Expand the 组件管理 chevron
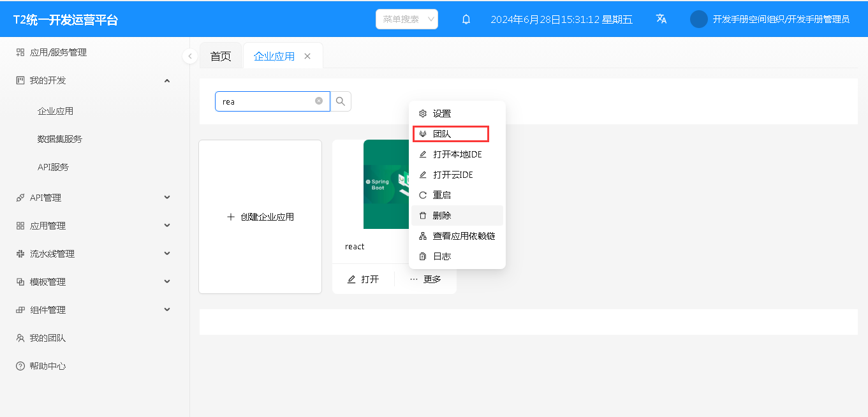The width and height of the screenshot is (868, 417). point(167,310)
